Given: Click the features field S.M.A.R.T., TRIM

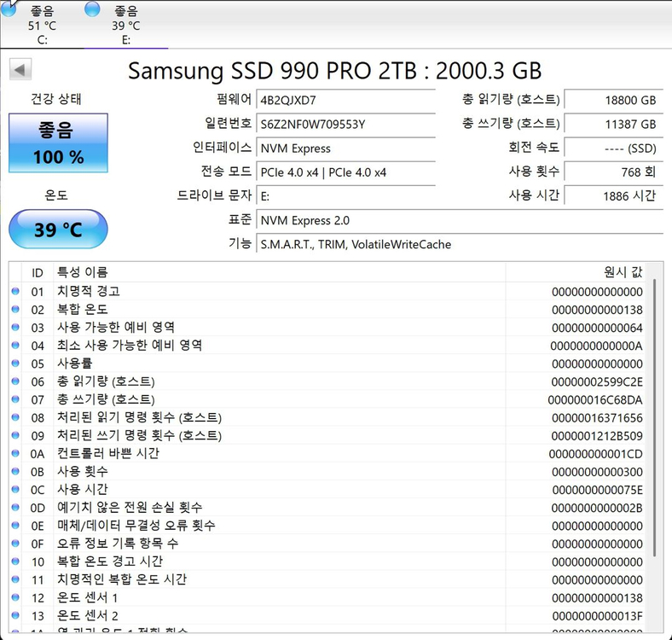Looking at the screenshot, I should (459, 245).
